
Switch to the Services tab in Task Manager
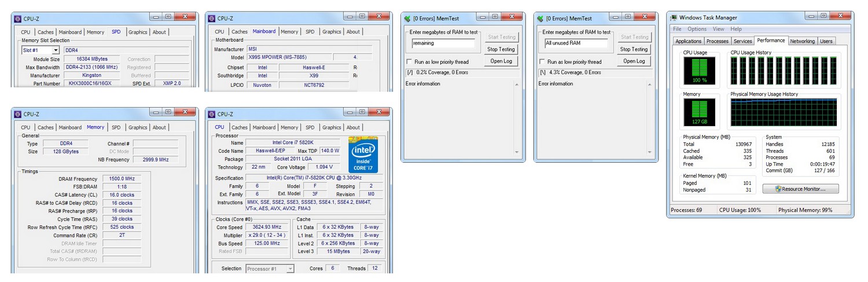[743, 41]
